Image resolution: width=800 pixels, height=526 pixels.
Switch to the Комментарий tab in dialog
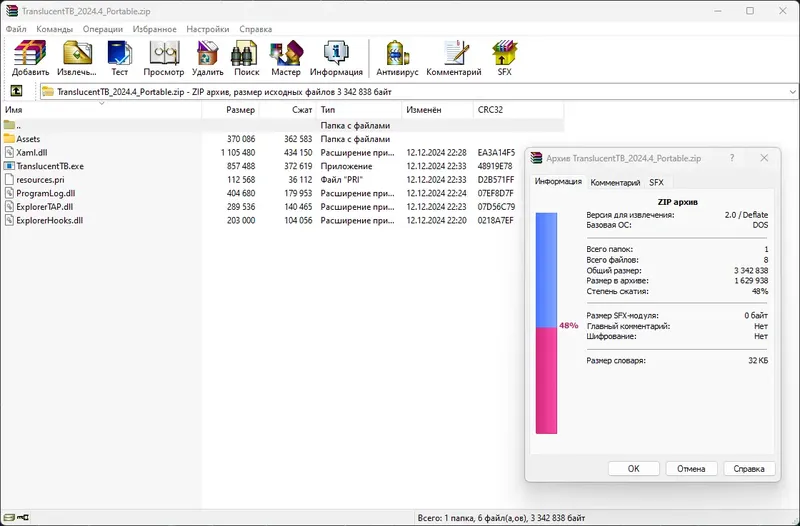point(615,182)
